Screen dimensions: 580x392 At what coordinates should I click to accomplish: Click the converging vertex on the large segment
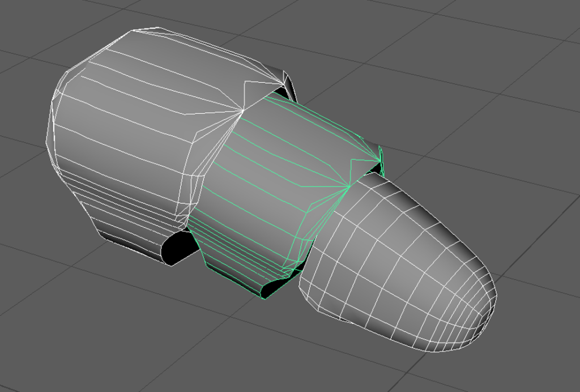(x=242, y=109)
